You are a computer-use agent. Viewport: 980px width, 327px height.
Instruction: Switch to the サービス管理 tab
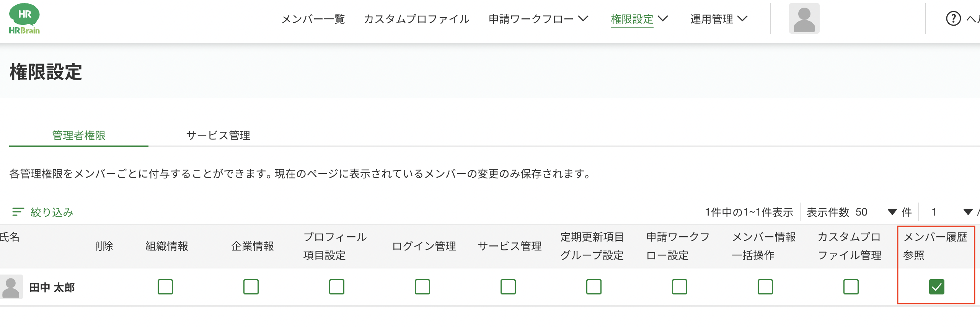[x=218, y=135]
